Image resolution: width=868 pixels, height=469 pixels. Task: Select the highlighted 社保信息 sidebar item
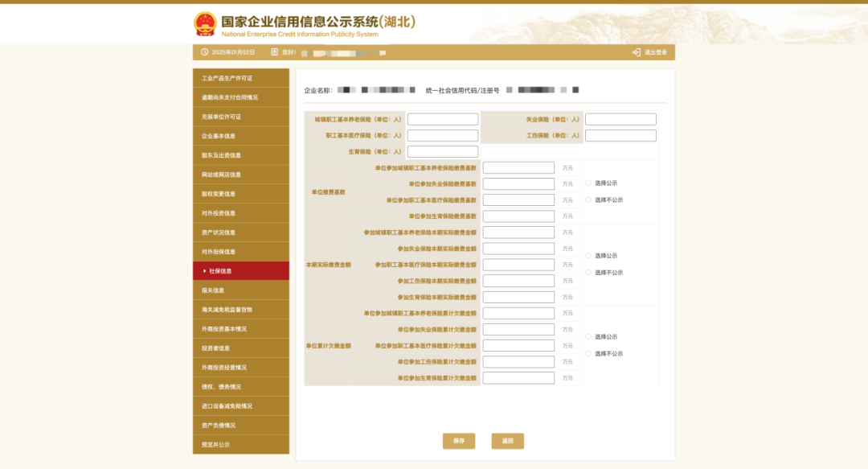(x=241, y=271)
